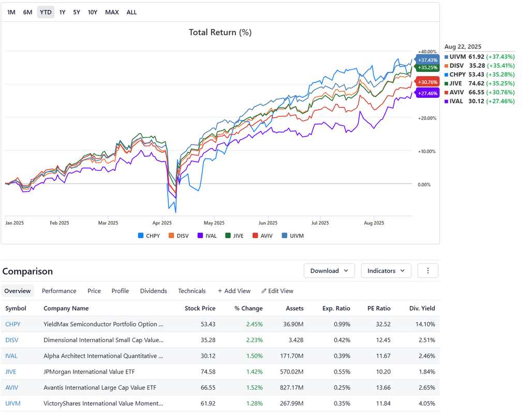The width and height of the screenshot is (532, 414).
Task: Select the 1Y time range
Action: [x=62, y=12]
